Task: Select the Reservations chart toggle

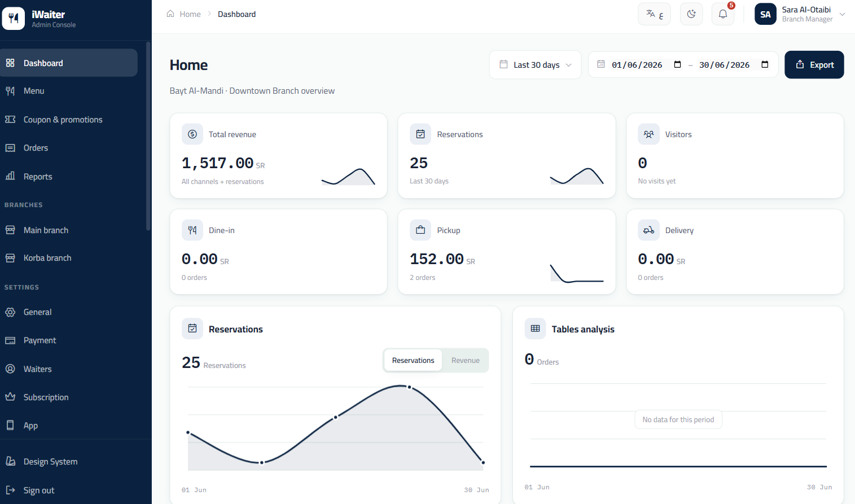Action: (413, 361)
